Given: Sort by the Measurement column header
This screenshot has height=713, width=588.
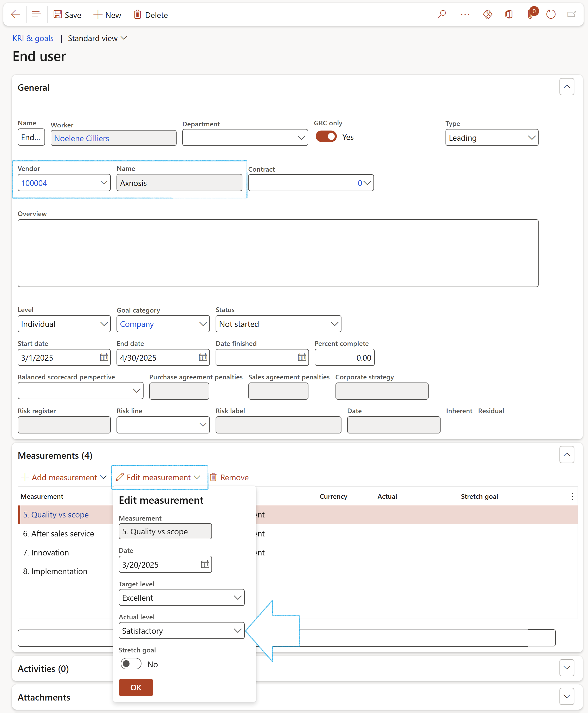Looking at the screenshot, I should click(x=42, y=497).
